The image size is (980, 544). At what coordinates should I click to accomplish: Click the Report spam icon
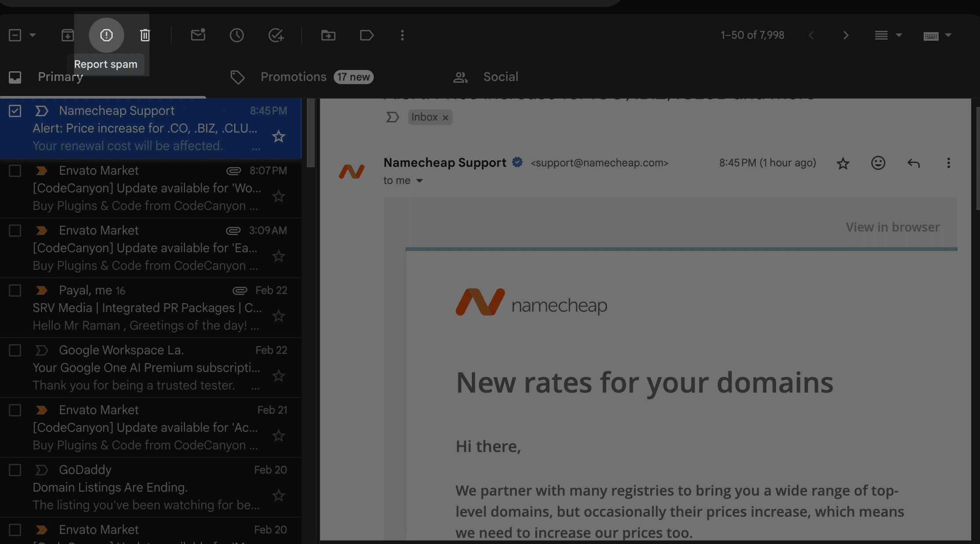(106, 35)
